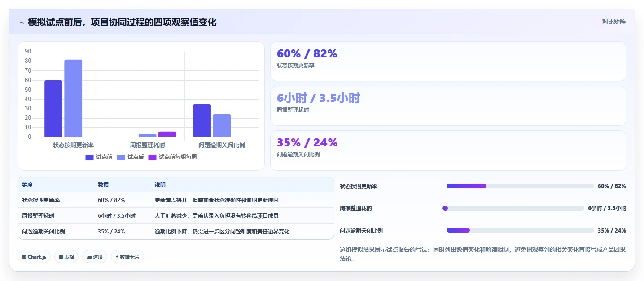Screen dimensions: 644x281
Task: Toggle the 试点前 legend color swatch
Action: [x=89, y=157]
